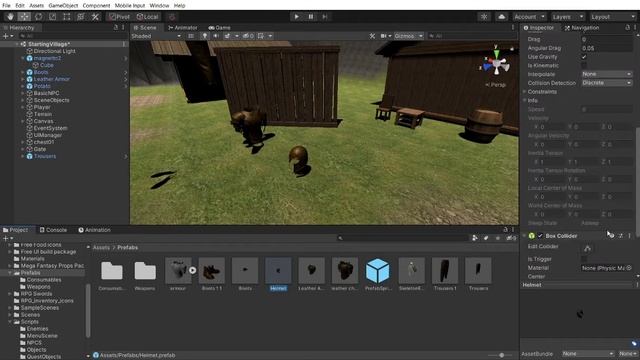Adjust the Project icon size slider
This screenshot has width=640, height=360.
501,355
